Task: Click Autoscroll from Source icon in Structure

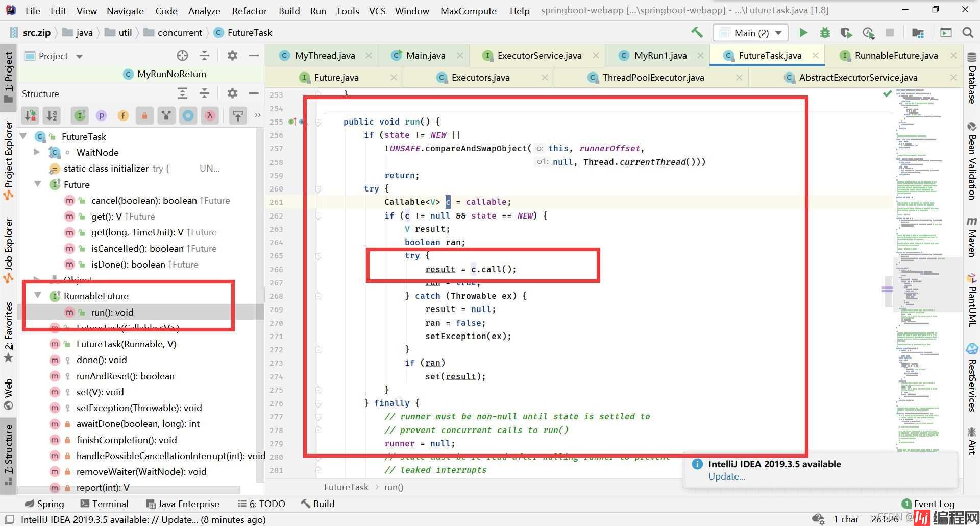Action: click(238, 115)
